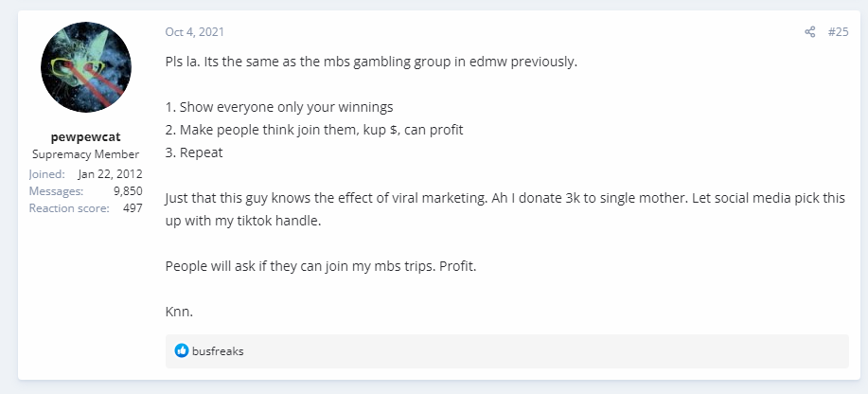Screen dimensions: 868x394
Task: Click the Messages label in user info
Action: click(x=57, y=191)
